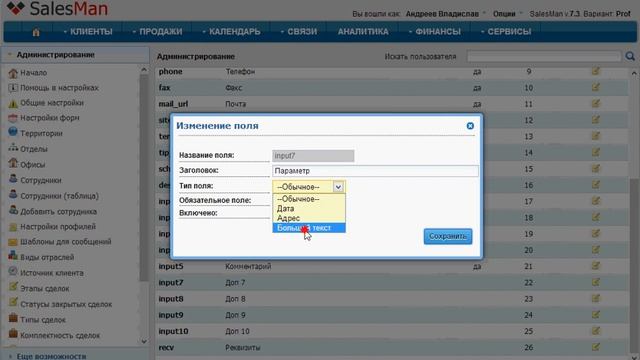
Task: Click edit icon for row numbered 17
Action: (x=596, y=201)
